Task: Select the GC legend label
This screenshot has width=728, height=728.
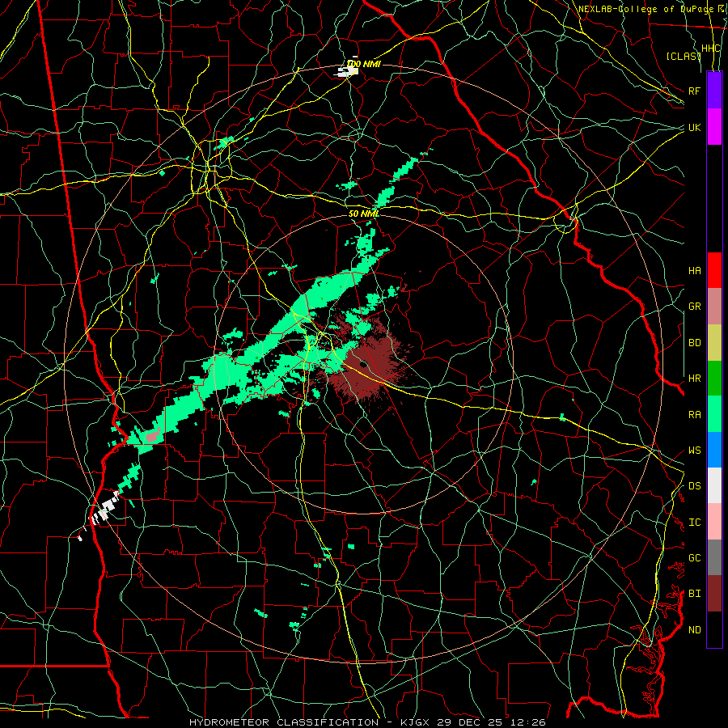Action: pos(694,558)
